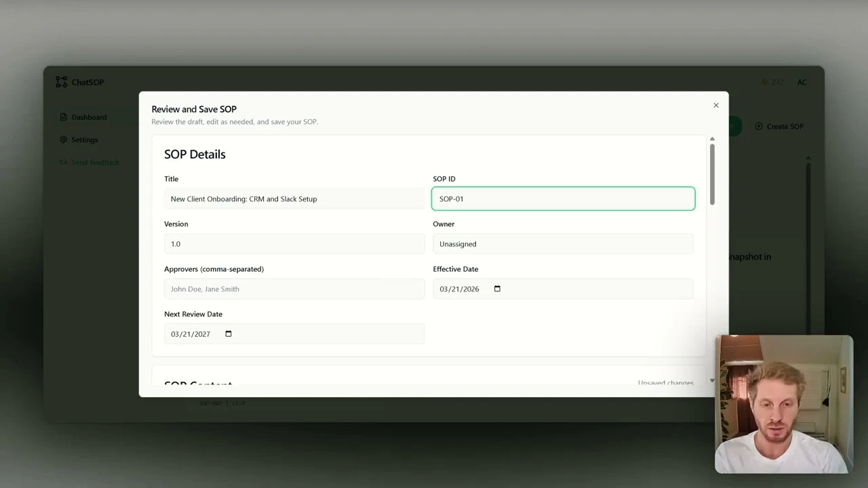This screenshot has width=868, height=488.
Task: Change the Owner field from Unassigned
Action: pos(563,244)
